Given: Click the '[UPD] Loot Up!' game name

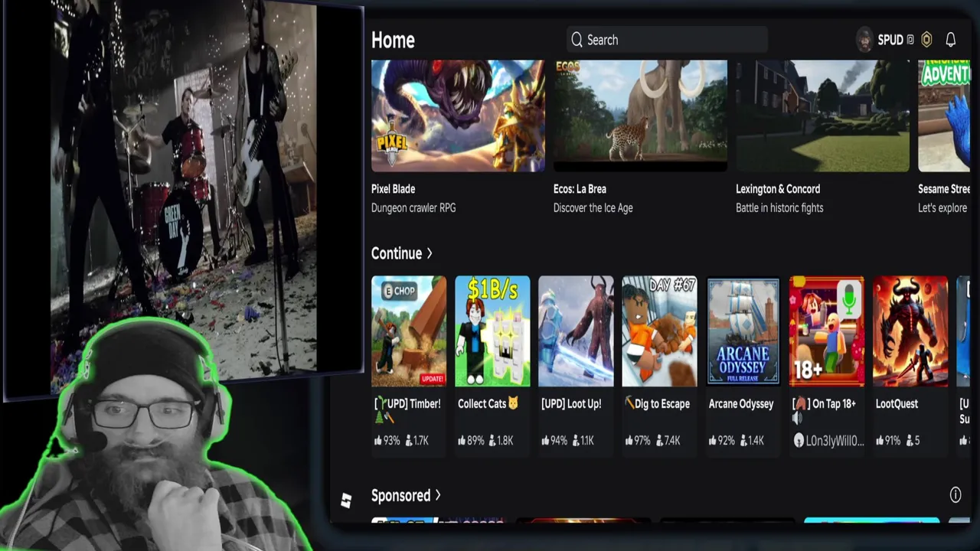Looking at the screenshot, I should point(571,404).
